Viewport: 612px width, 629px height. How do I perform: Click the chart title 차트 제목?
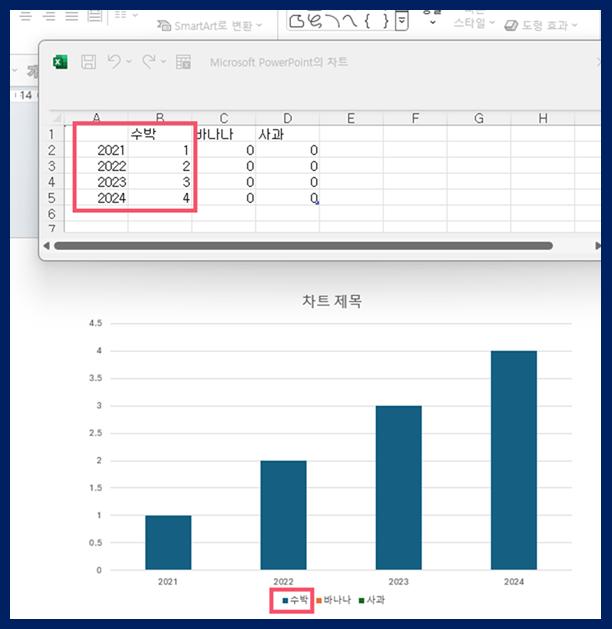pyautogui.click(x=332, y=301)
